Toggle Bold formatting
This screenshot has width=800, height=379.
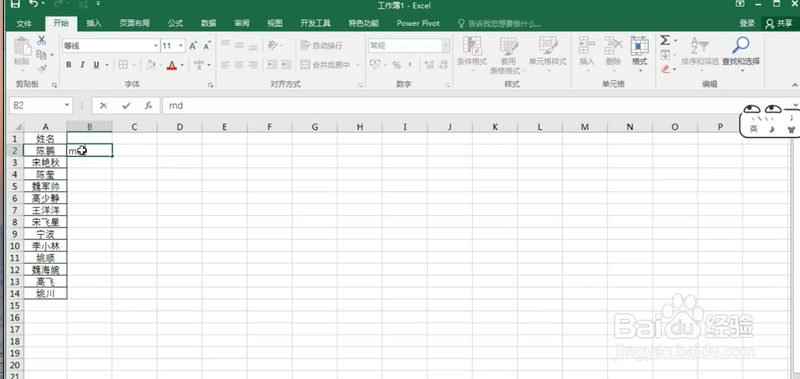pyautogui.click(x=69, y=65)
